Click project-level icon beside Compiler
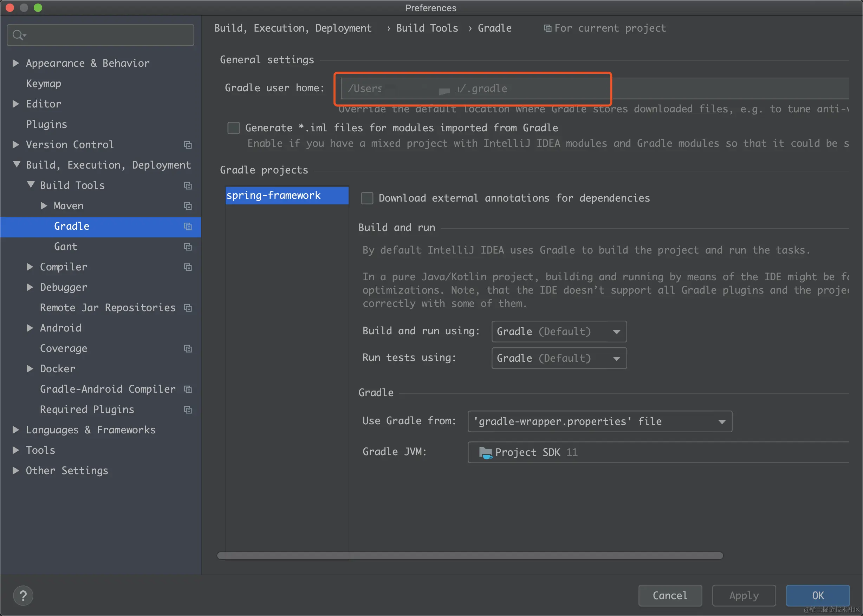 coord(188,267)
